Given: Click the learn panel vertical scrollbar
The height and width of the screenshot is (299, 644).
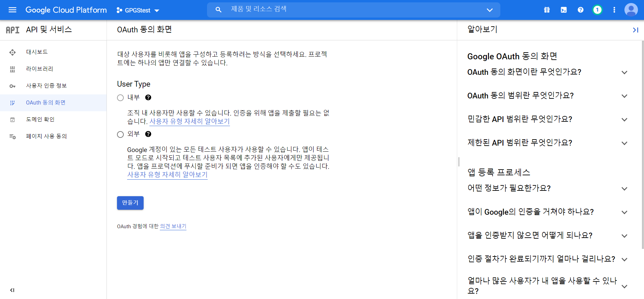Looking at the screenshot, I should pos(643,145).
